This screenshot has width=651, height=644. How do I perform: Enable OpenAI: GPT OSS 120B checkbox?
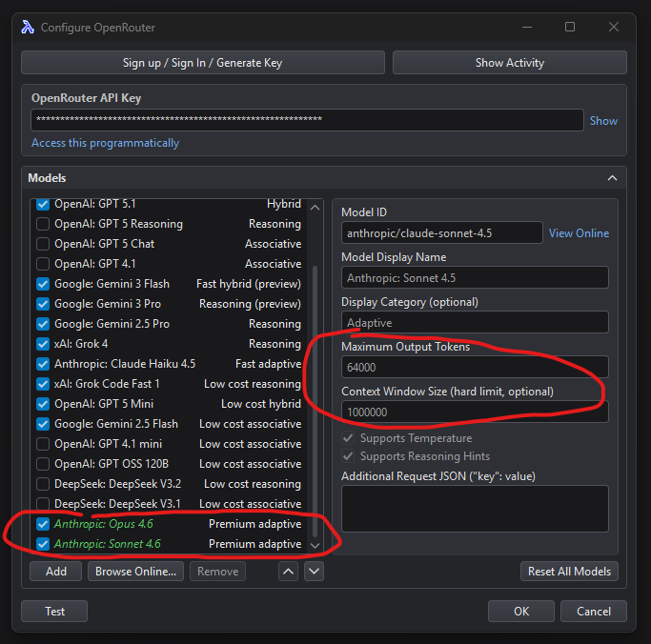(43, 464)
